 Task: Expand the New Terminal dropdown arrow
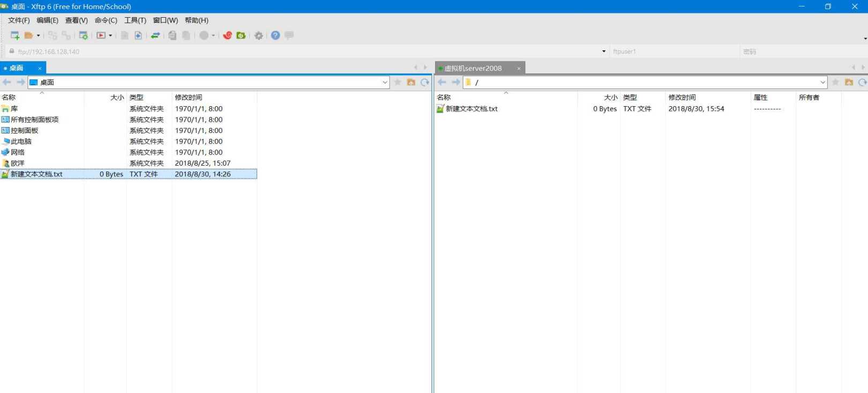[x=110, y=36]
